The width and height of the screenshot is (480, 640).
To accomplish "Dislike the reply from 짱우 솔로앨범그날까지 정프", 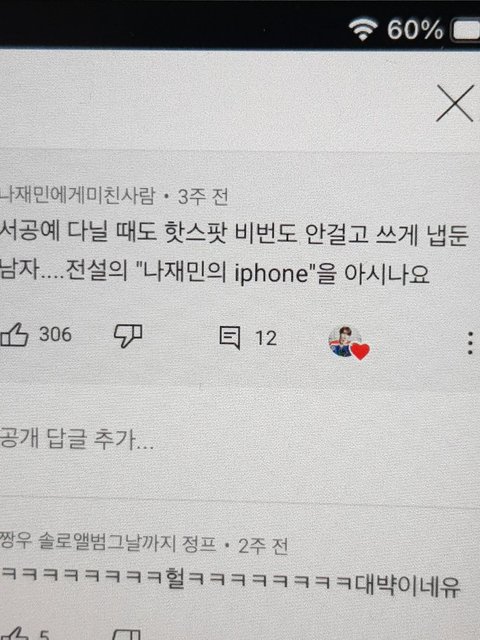I will tap(127, 634).
